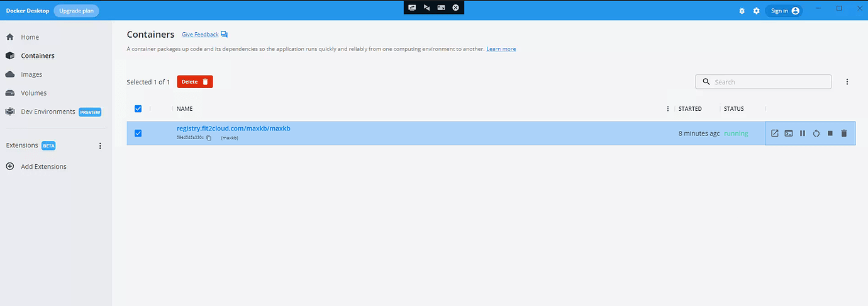868x306 pixels.
Task: Click the Sign in button
Action: (784, 11)
